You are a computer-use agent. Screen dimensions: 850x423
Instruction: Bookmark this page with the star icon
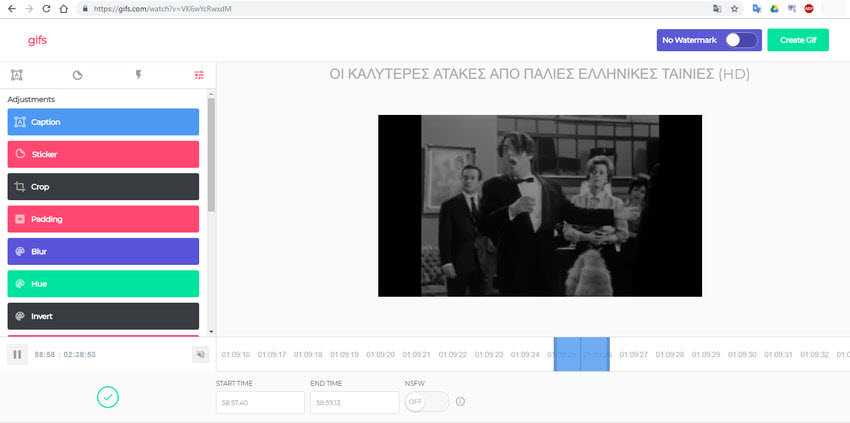click(735, 9)
